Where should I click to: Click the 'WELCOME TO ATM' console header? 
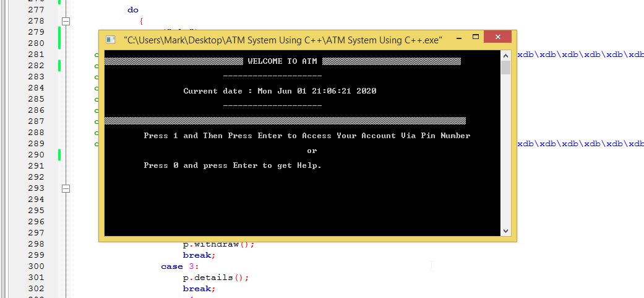click(283, 61)
